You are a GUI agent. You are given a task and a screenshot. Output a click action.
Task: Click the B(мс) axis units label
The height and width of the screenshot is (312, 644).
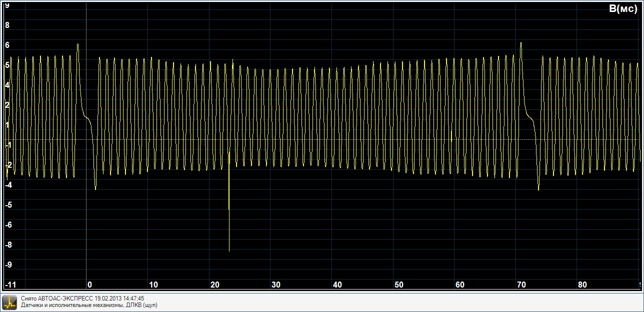(622, 9)
